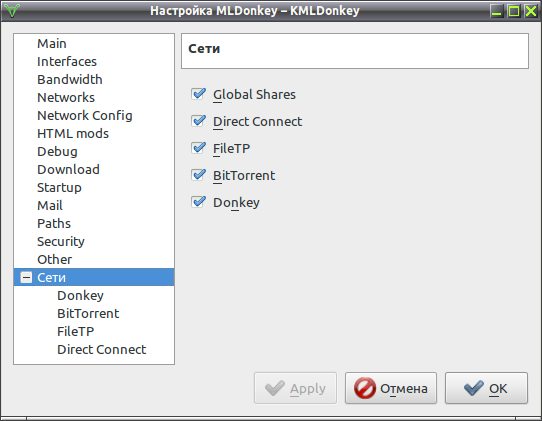Image resolution: width=542 pixels, height=421 pixels.
Task: Select the Debug settings entry
Action: [57, 151]
